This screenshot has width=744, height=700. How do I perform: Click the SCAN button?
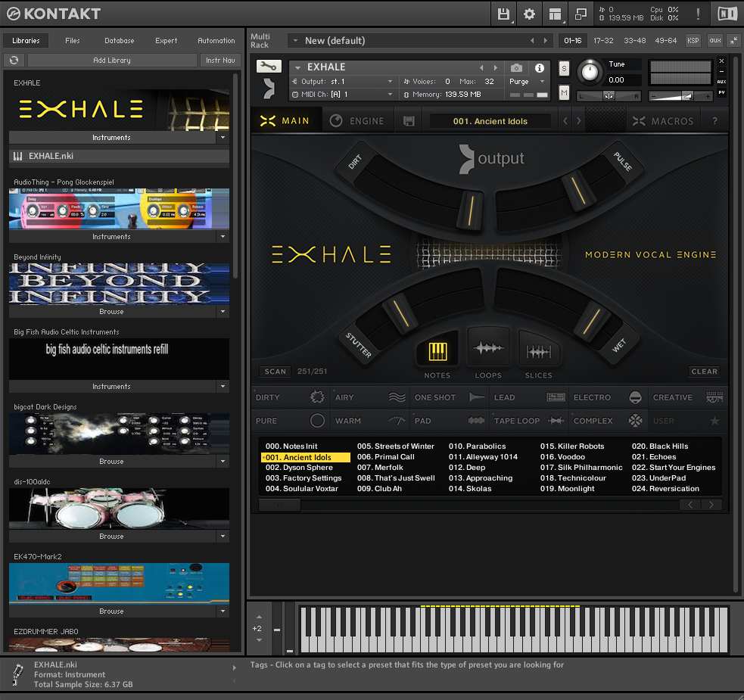pos(275,371)
